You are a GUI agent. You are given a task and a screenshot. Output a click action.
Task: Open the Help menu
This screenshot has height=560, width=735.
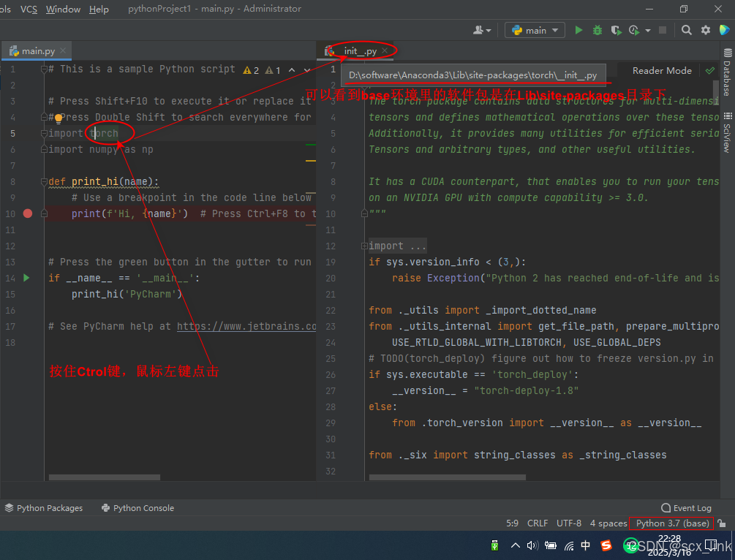pos(99,9)
